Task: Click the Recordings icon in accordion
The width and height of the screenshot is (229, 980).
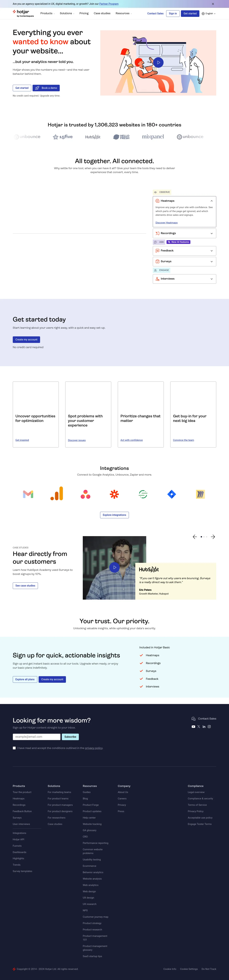Action: (x=158, y=233)
